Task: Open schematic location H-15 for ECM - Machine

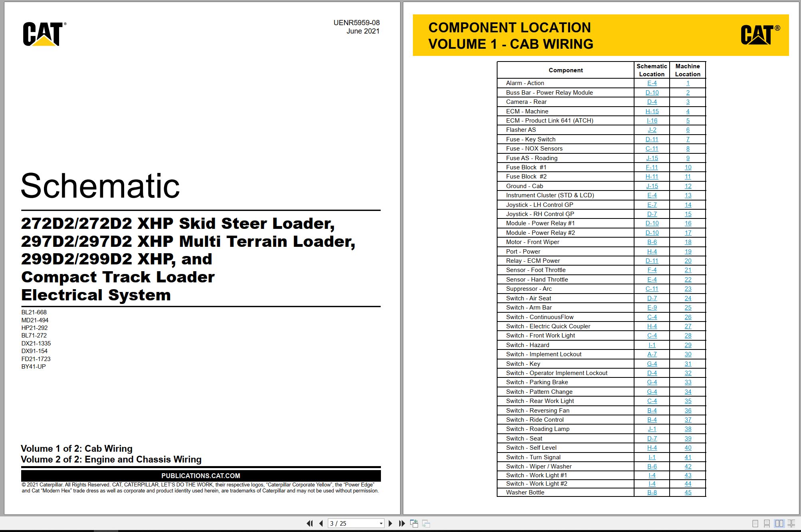Action: click(x=652, y=111)
